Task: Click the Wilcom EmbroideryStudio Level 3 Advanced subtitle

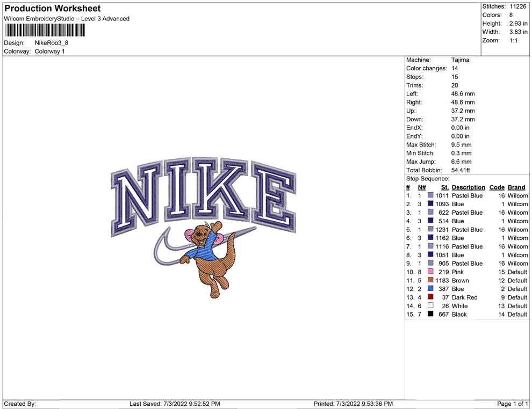Action: click(x=67, y=19)
